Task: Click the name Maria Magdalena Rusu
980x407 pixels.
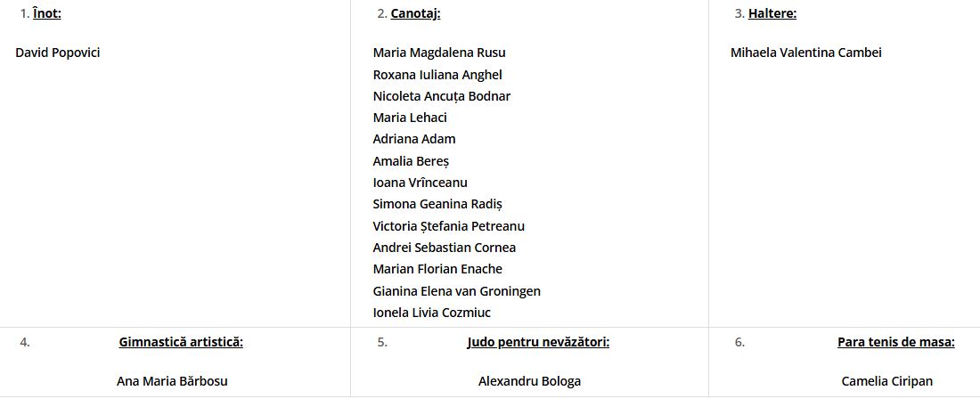Action: pos(439,53)
